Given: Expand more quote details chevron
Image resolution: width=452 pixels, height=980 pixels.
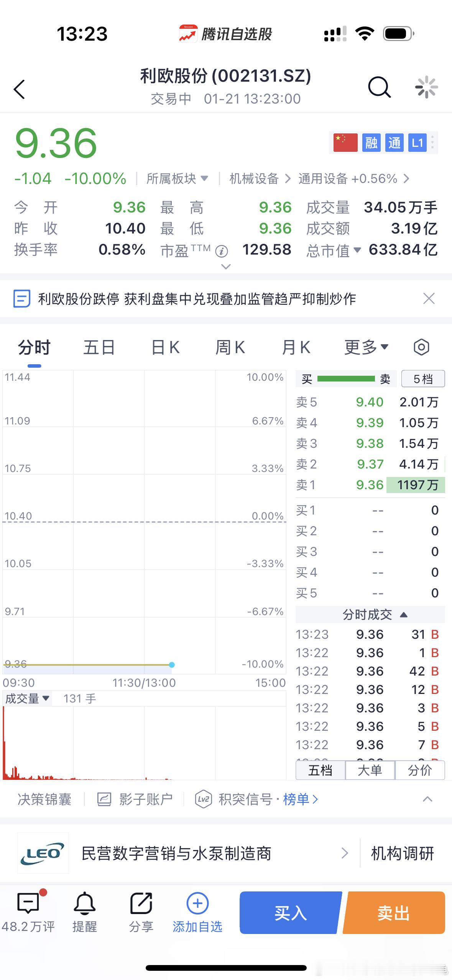Looking at the screenshot, I should tap(226, 266).
